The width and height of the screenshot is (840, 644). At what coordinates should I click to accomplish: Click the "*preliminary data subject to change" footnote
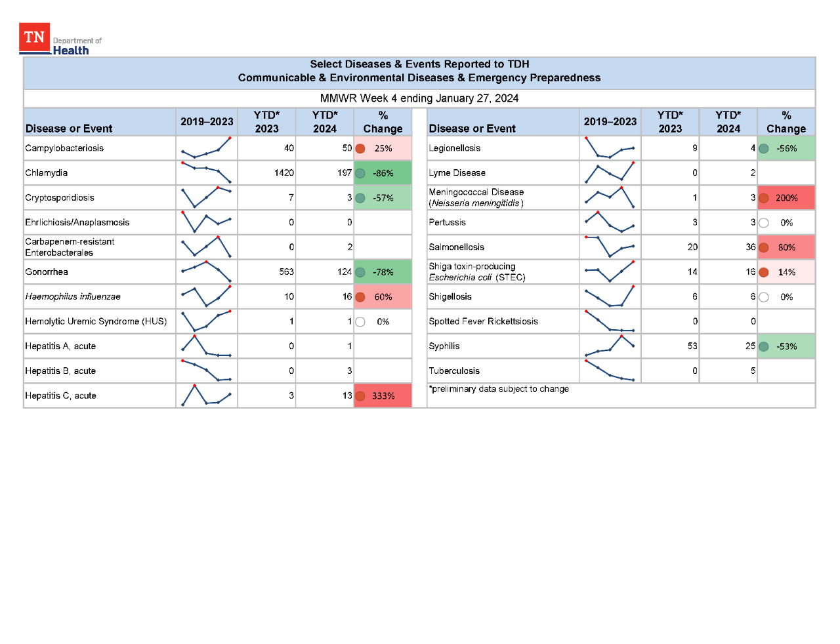(x=499, y=389)
